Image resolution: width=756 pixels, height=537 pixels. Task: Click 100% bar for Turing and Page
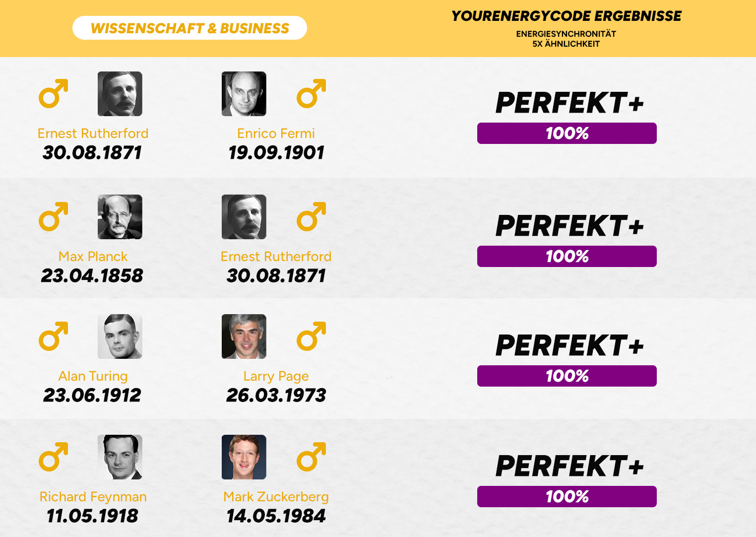567,376
